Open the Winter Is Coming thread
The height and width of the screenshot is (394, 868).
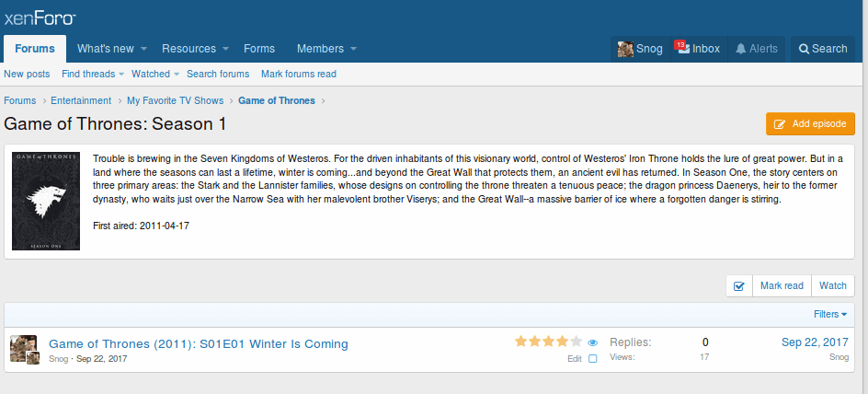click(198, 343)
